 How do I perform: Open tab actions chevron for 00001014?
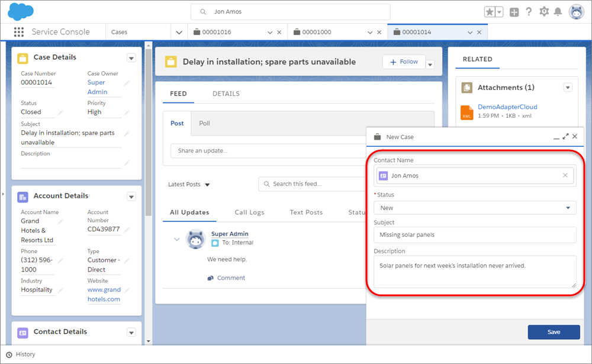coord(470,33)
